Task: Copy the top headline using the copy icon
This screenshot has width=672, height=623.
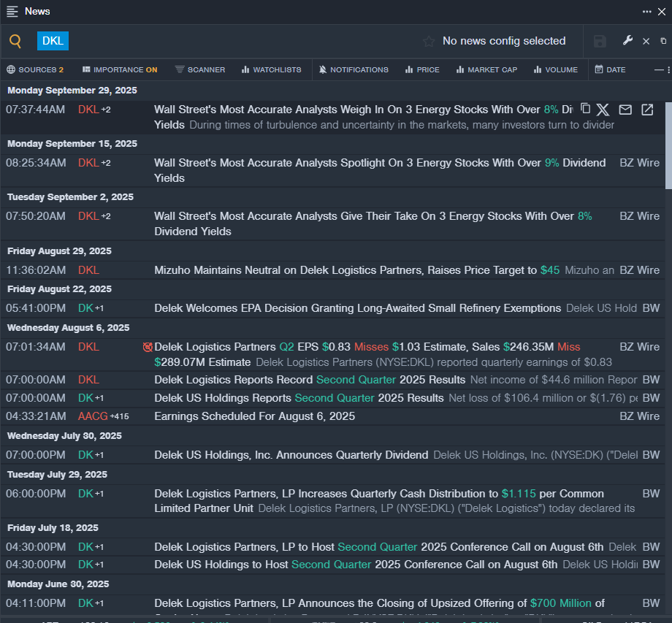Action: [585, 109]
